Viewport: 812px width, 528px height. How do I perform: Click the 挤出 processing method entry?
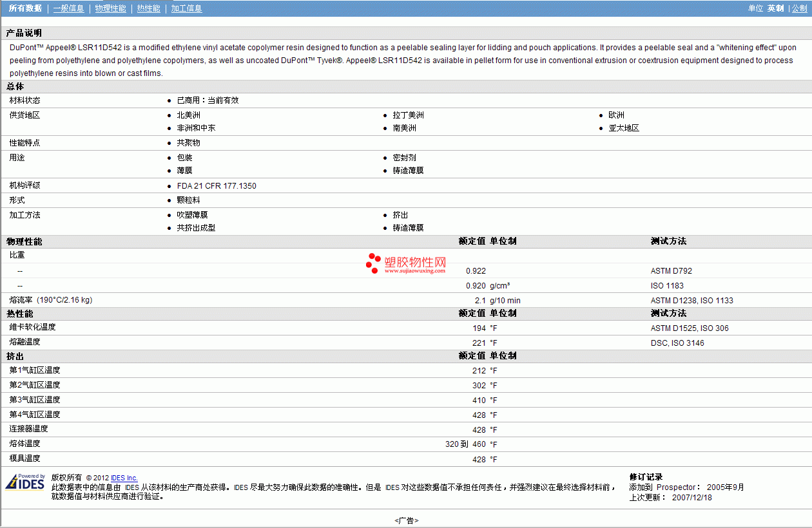click(400, 215)
